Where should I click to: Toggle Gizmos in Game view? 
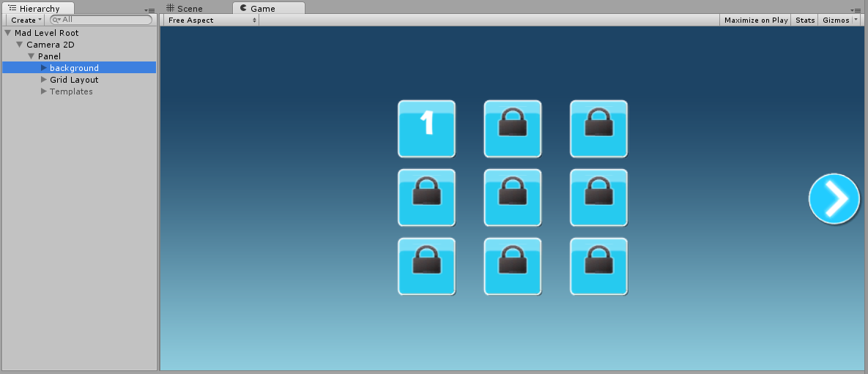[836, 20]
